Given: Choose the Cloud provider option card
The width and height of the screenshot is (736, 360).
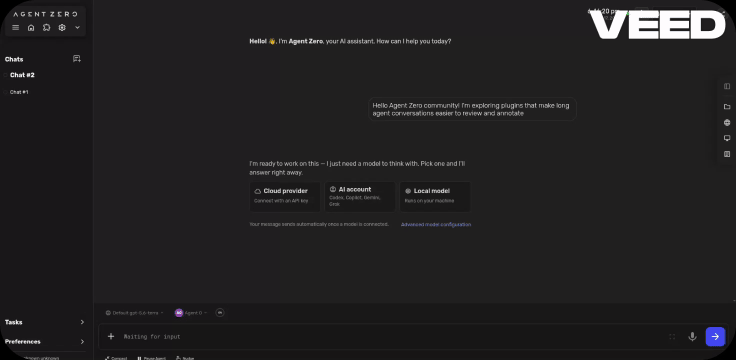Looking at the screenshot, I should pos(285,197).
